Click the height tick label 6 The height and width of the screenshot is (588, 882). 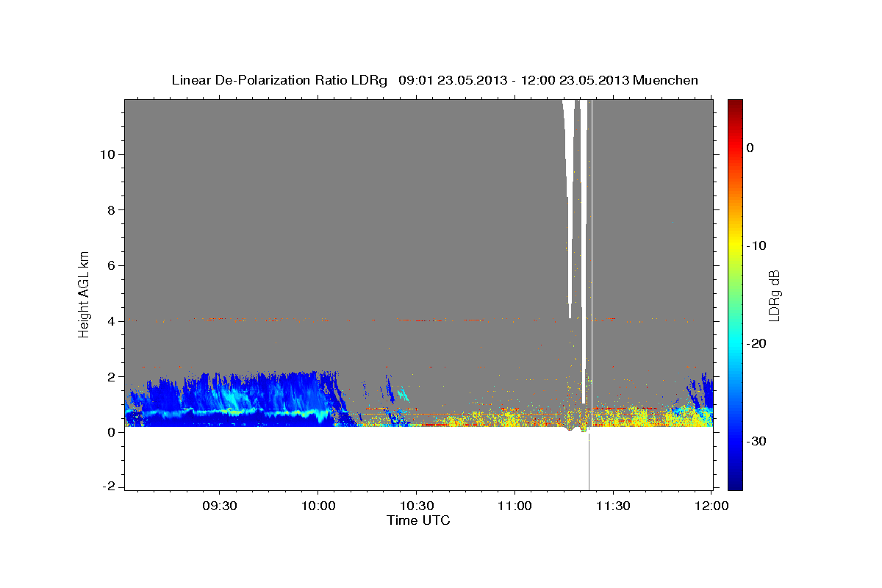pos(112,265)
